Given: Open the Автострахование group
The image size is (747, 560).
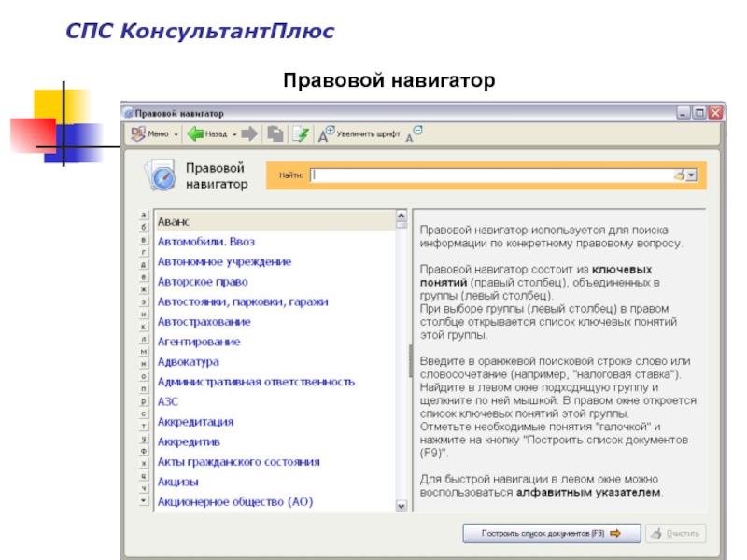Looking at the screenshot, I should (x=204, y=321).
